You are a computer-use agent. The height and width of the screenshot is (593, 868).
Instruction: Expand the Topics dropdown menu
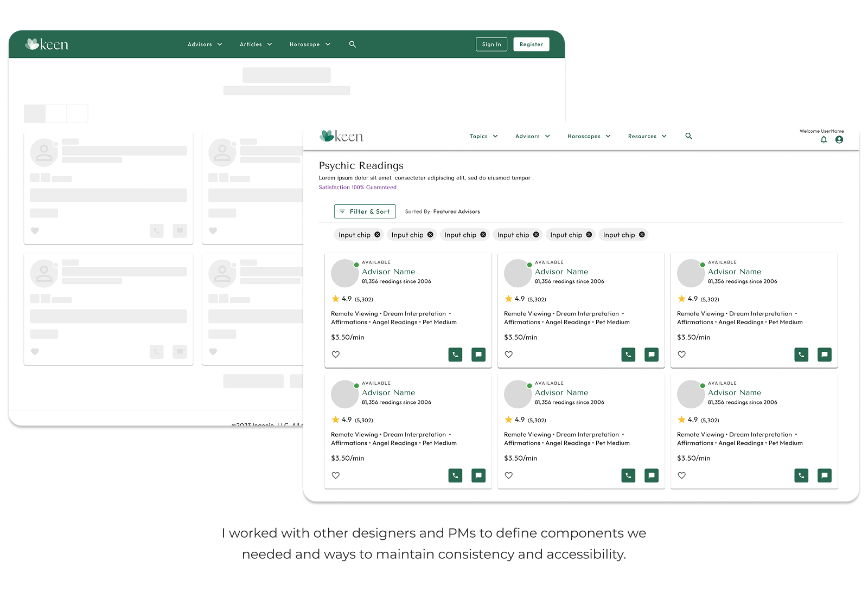484,136
